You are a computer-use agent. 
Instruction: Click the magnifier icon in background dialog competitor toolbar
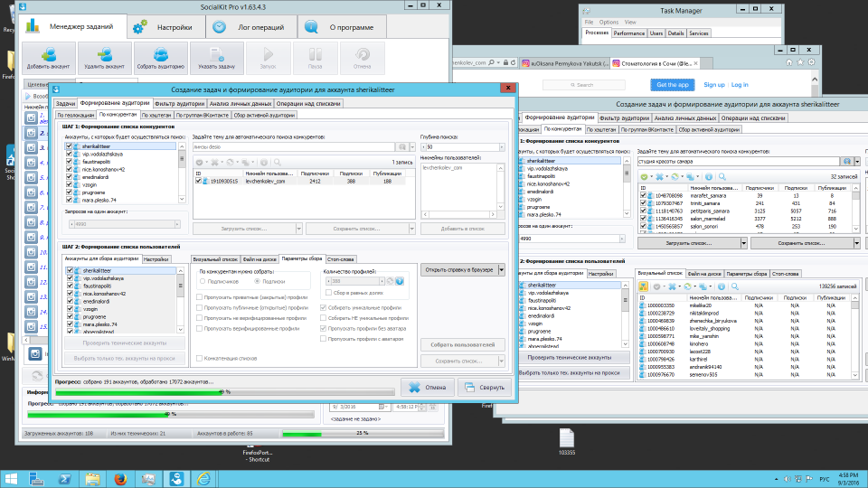coord(722,177)
